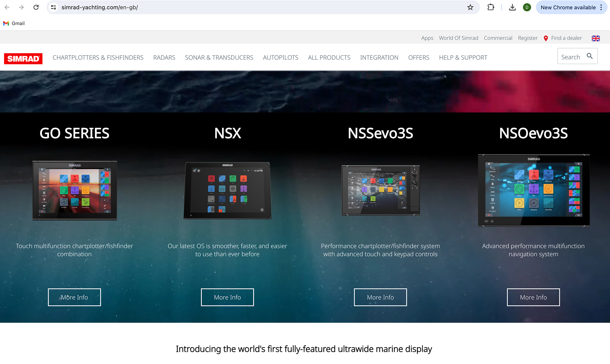Open Chrome downloads icon
This screenshot has height=364, width=610.
(x=512, y=7)
